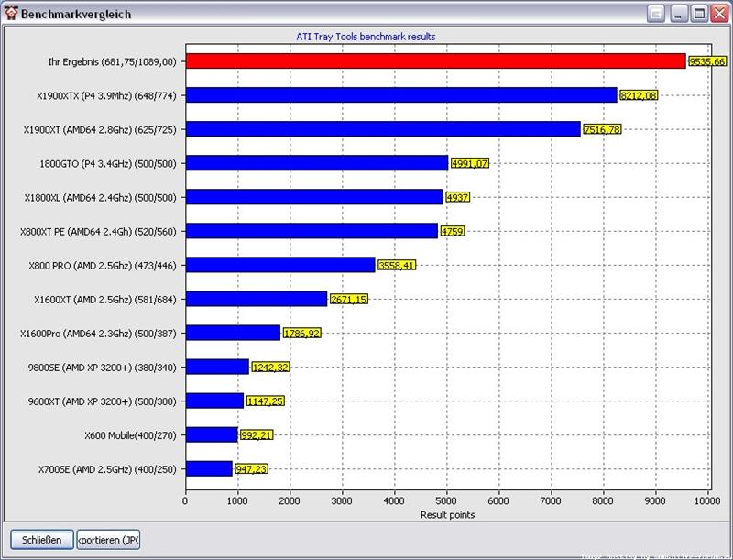Click the X700SE blue bar
Image resolution: width=733 pixels, height=560 pixels.
click(210, 469)
